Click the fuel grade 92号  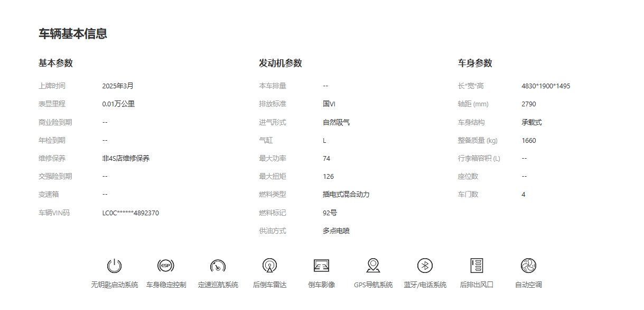point(330,213)
